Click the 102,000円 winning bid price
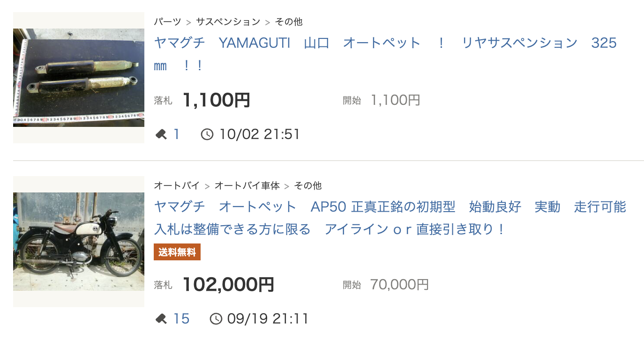This screenshot has height=339, width=644. pos(228,285)
